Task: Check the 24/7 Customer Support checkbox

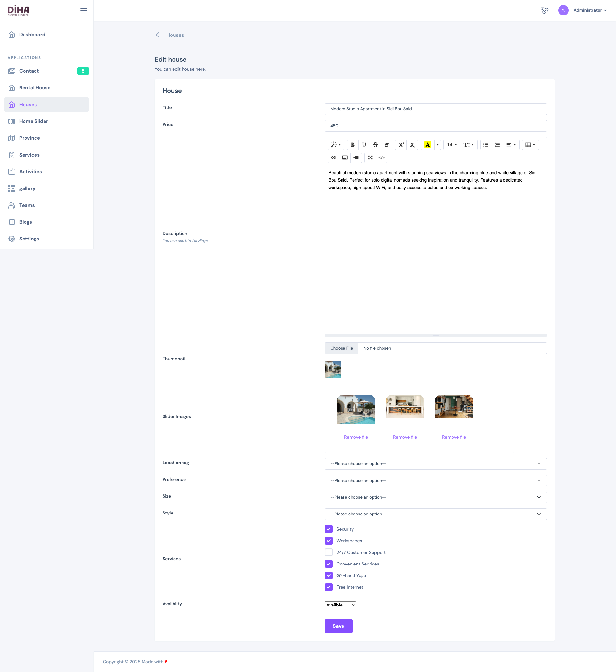Action: (x=328, y=552)
